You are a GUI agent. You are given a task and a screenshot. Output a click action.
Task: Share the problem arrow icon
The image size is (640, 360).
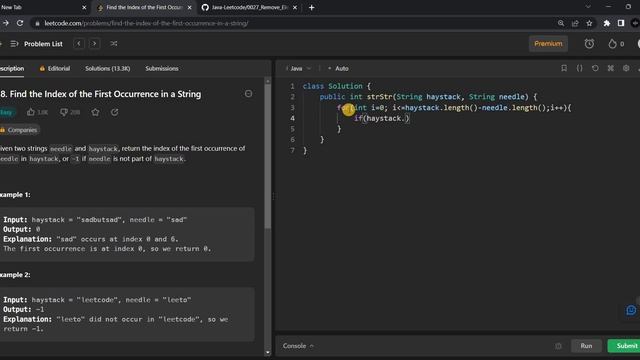coord(114,112)
